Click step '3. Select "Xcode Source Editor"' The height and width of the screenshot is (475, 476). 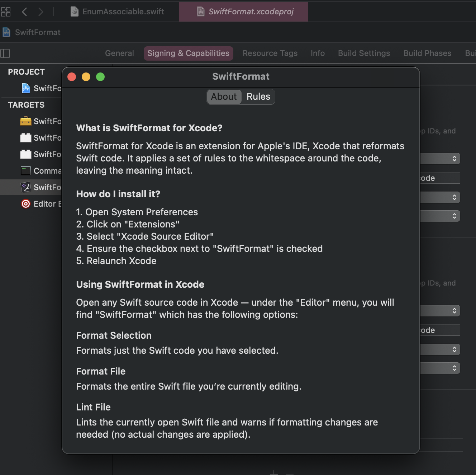point(145,236)
